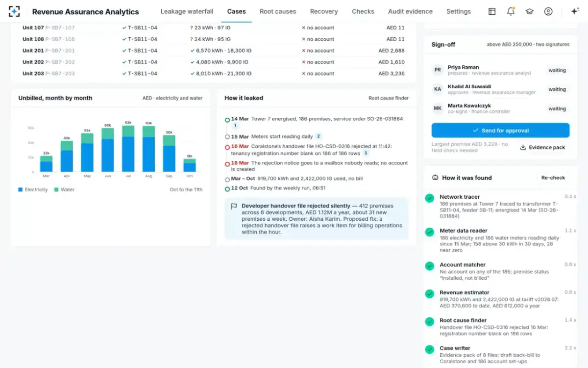
Task: Open evidence reference badge 1
Action: point(235,126)
